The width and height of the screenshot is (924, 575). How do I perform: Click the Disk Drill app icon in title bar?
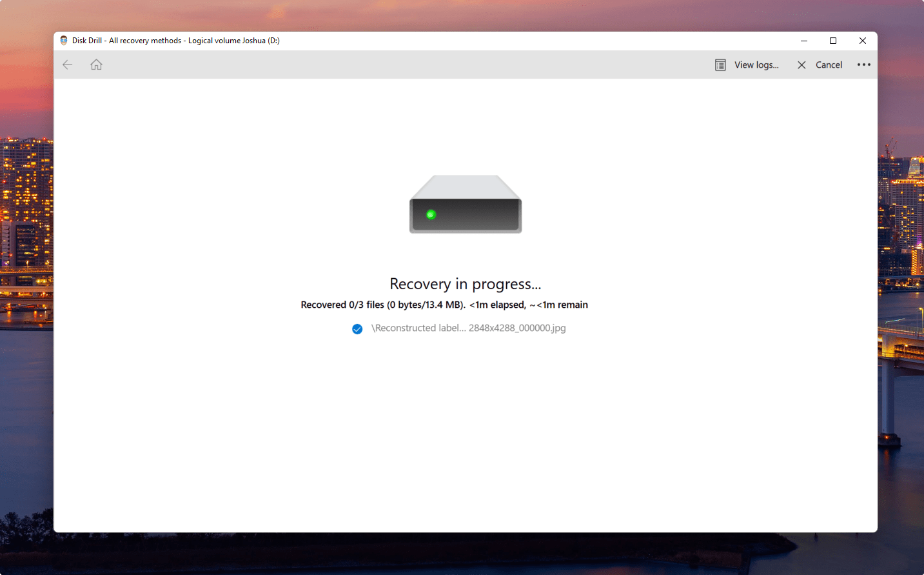[64, 41]
